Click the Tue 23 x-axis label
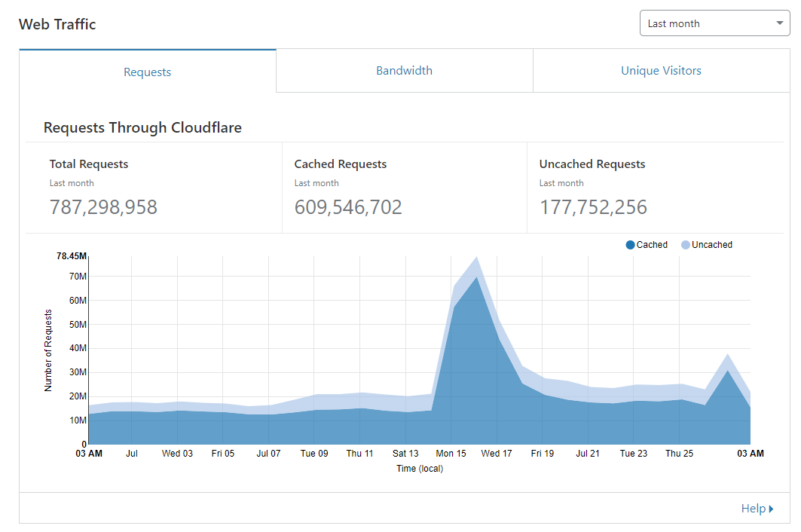 coord(634,454)
